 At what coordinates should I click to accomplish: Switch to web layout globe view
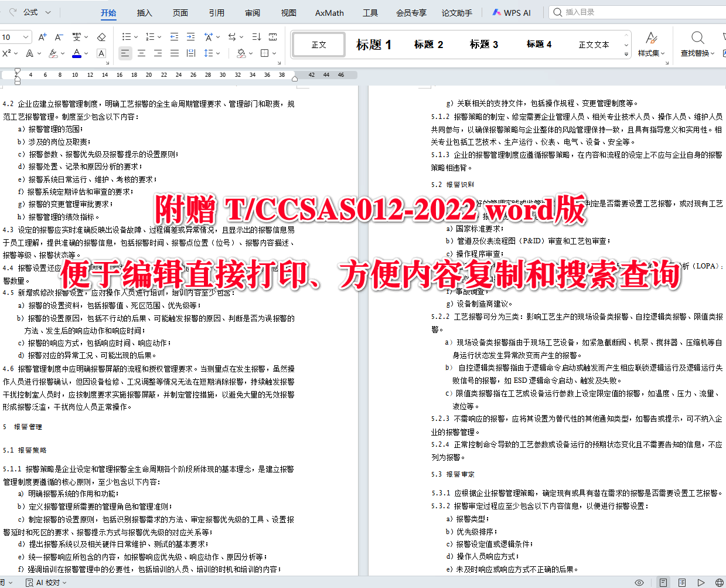719,583
